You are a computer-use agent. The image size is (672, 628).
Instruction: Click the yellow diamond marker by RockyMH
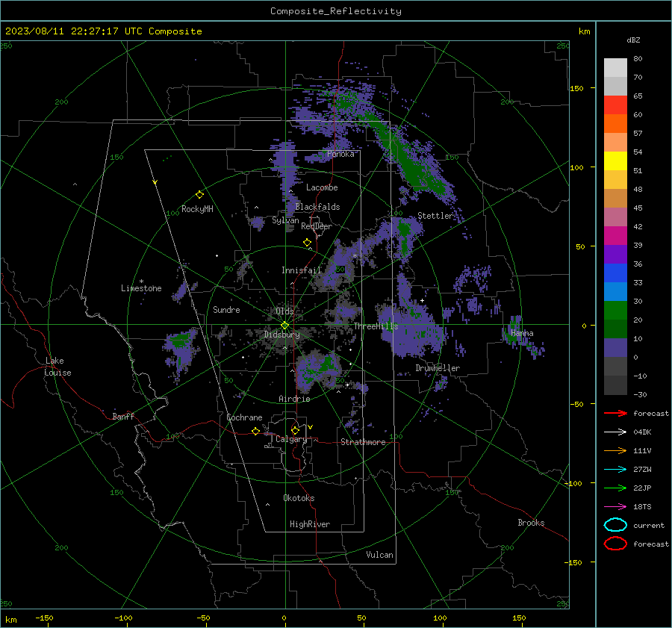(199, 195)
